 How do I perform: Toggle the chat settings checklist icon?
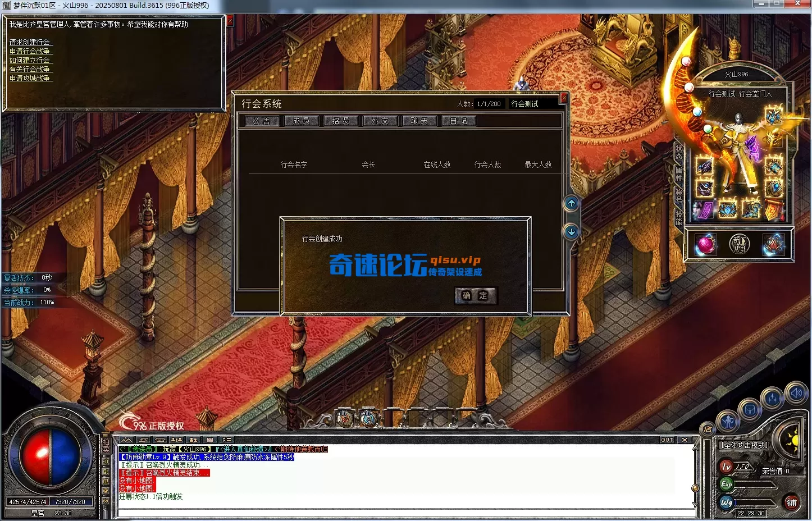226,440
